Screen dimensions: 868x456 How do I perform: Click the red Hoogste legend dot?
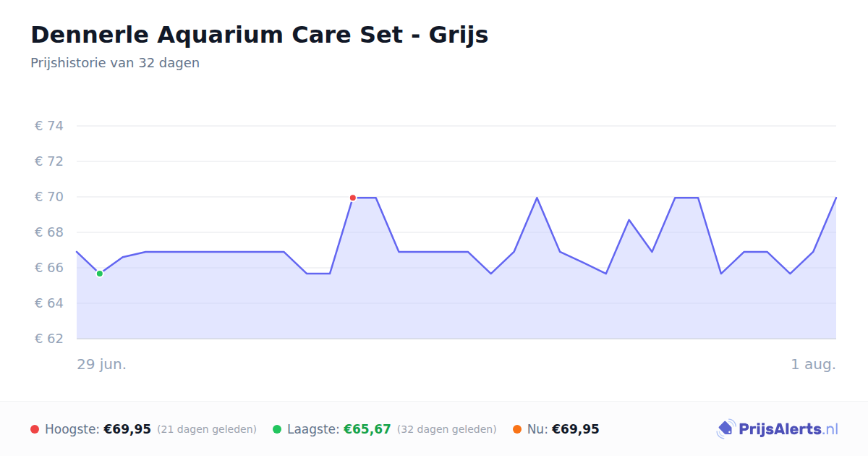pyautogui.click(x=35, y=429)
